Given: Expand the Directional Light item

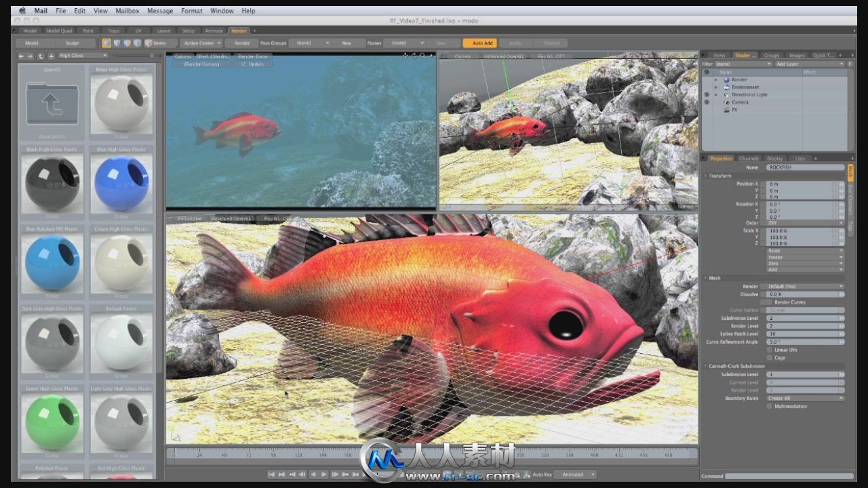Looking at the screenshot, I should (x=716, y=95).
